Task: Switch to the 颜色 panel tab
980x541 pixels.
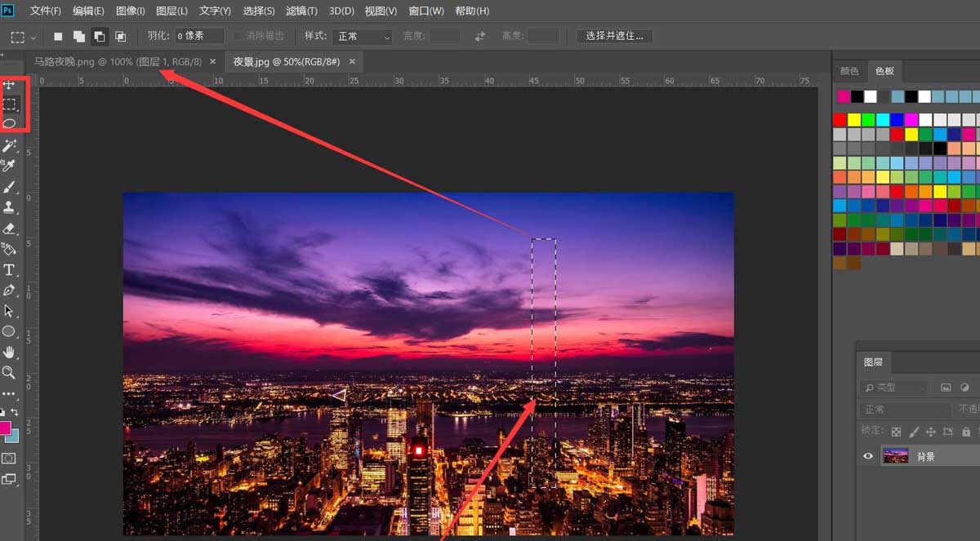Action: [x=849, y=71]
